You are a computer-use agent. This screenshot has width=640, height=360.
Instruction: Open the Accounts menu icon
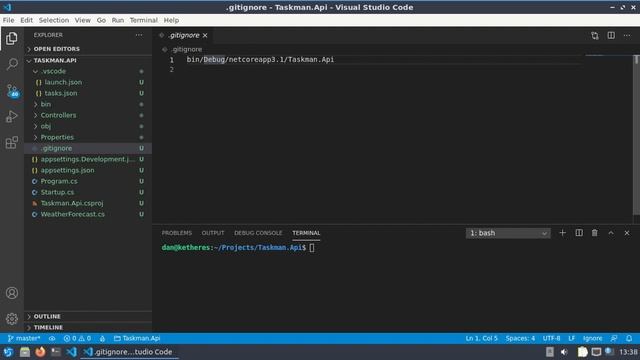click(x=12, y=293)
